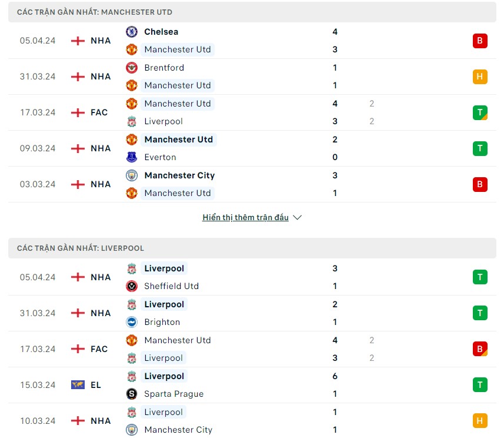The height and width of the screenshot is (438, 504).
Task: Open the Hiển thị thêm trận đấu link
Action: point(245,217)
